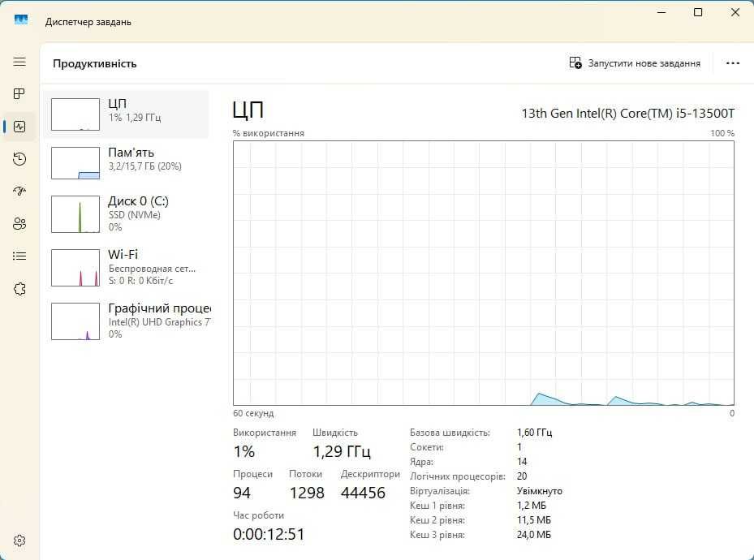Click the Task Manager app icon in title bar

pos(21,20)
